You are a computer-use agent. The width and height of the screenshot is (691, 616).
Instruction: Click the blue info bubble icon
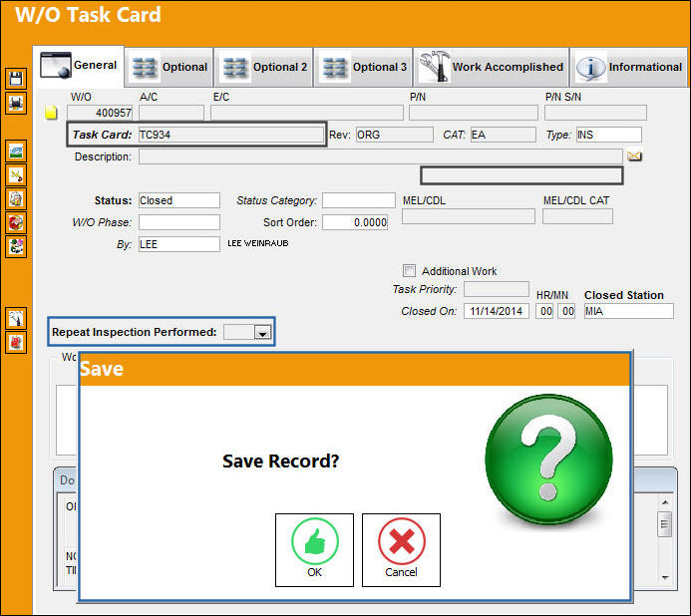(x=591, y=68)
